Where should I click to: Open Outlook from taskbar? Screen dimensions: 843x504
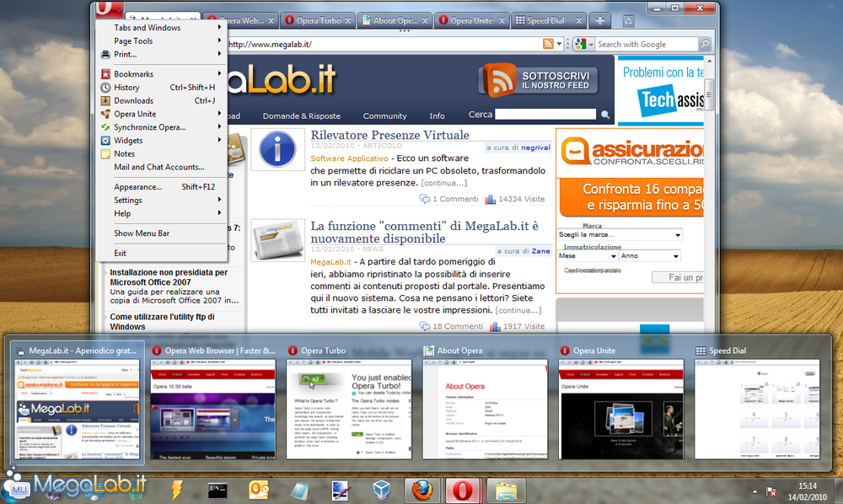pos(259,490)
